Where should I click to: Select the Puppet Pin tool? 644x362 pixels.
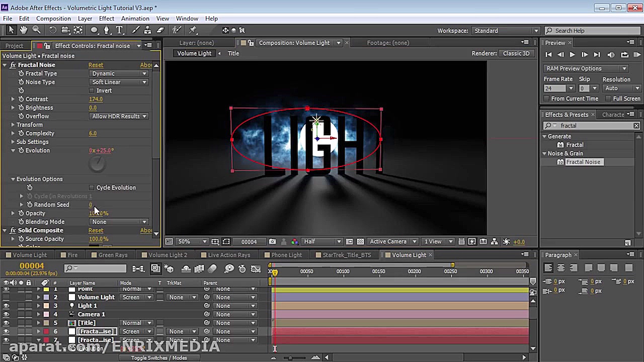(x=193, y=30)
